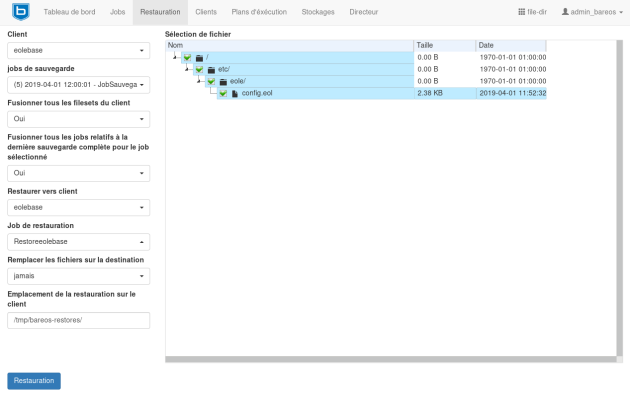Collapse the etc/ tree node
630x396 pixels.
(186, 69)
